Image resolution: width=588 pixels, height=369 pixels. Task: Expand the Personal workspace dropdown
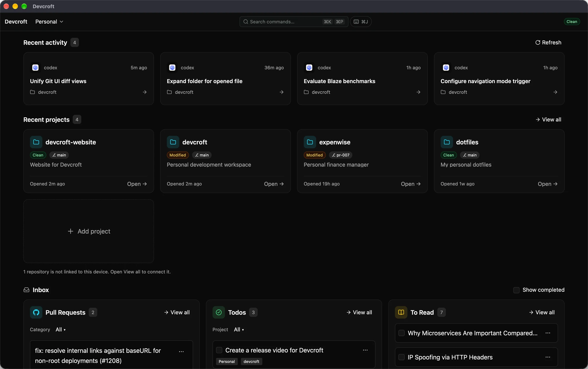(49, 22)
